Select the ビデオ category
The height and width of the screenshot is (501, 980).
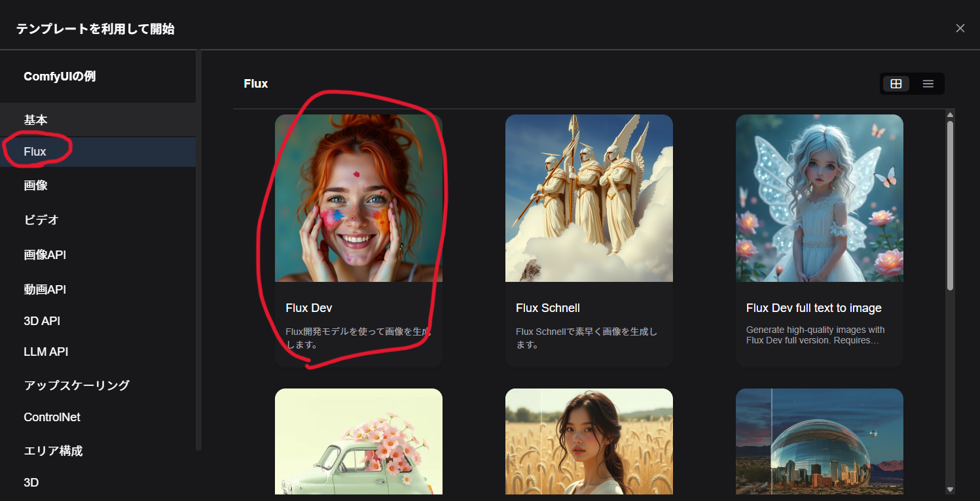coord(98,220)
